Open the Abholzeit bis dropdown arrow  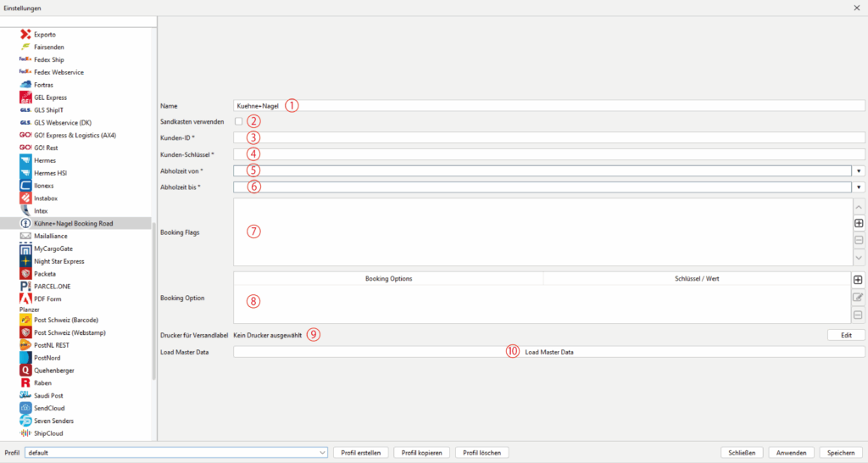(859, 187)
